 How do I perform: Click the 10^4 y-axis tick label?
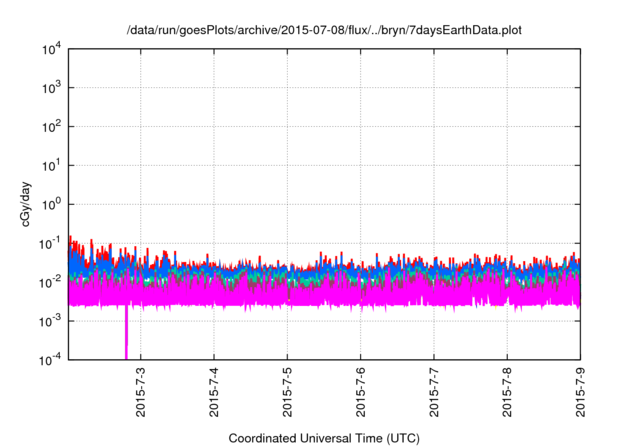[51, 49]
